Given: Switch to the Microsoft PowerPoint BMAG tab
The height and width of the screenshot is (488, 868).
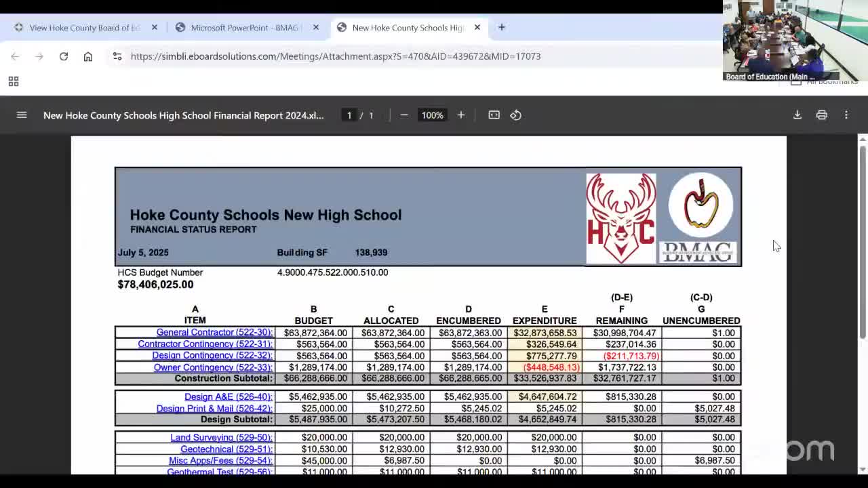Looking at the screenshot, I should tap(244, 28).
